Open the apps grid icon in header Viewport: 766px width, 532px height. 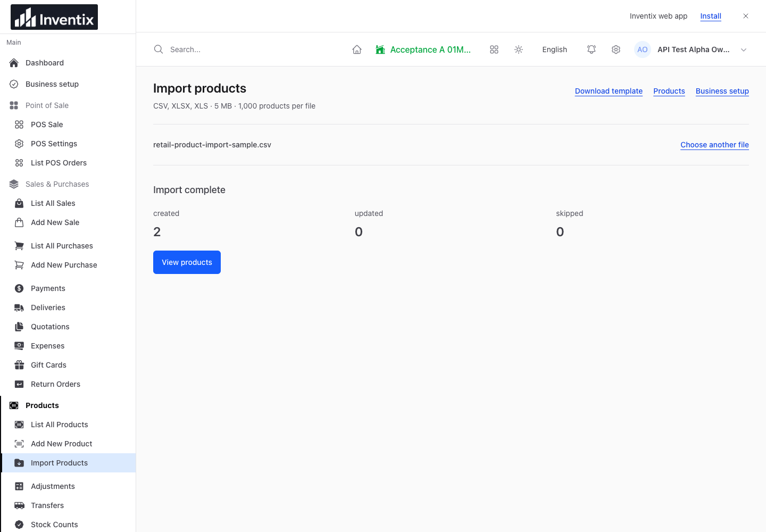pyautogui.click(x=494, y=49)
